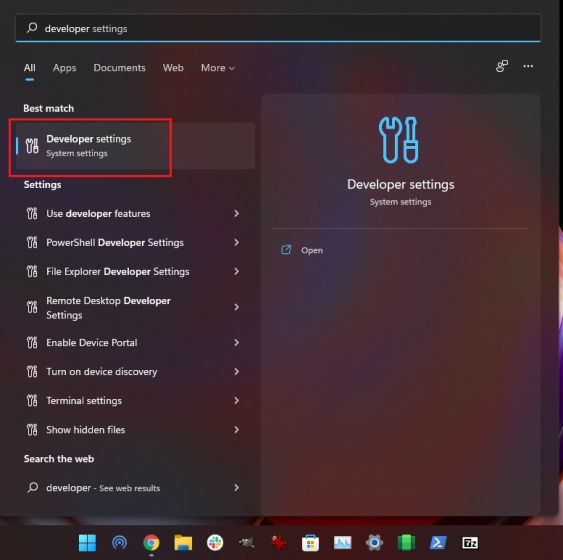The height and width of the screenshot is (560, 563).
Task: Open Microsoft Store from the taskbar
Action: coord(311,543)
